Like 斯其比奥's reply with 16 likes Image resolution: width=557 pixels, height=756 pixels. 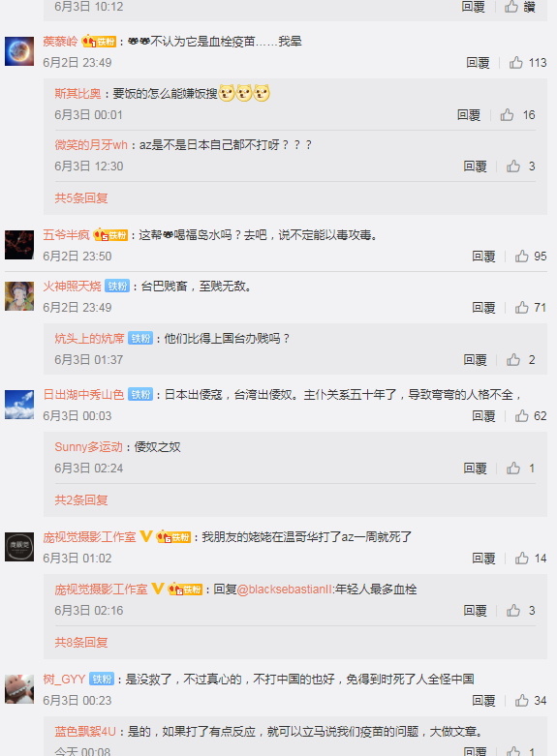(507, 115)
